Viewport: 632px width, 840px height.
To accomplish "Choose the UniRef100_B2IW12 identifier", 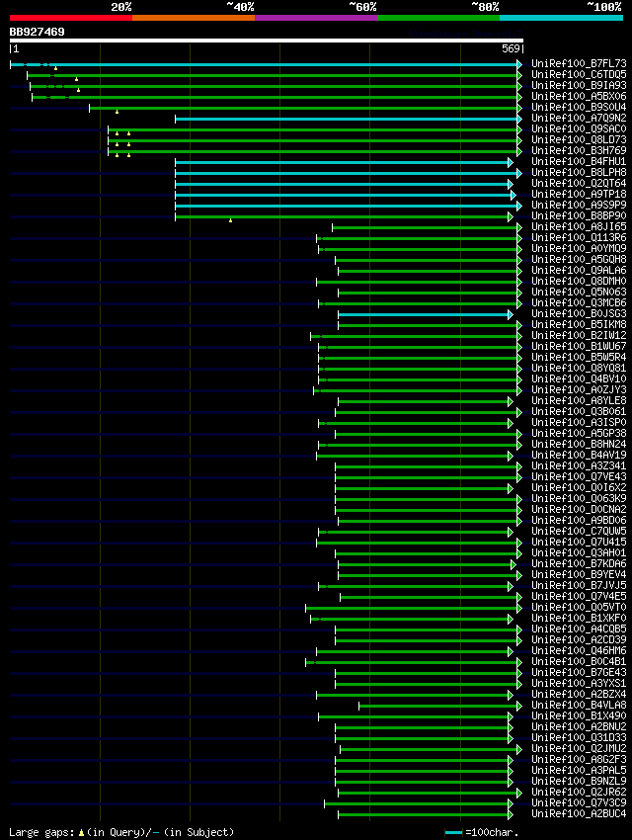I will [x=579, y=335].
